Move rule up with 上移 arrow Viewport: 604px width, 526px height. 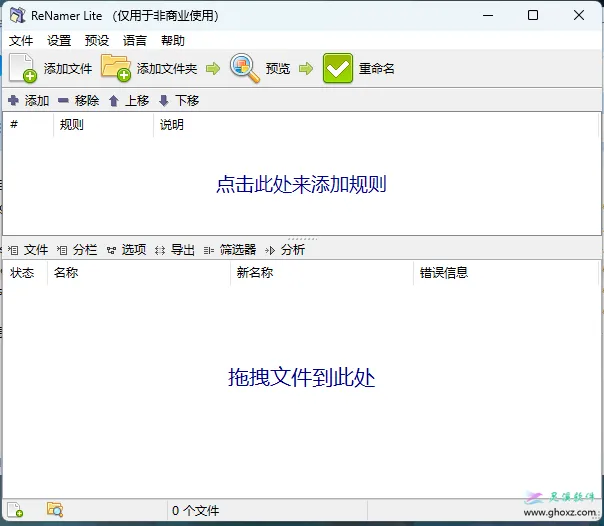coord(129,101)
